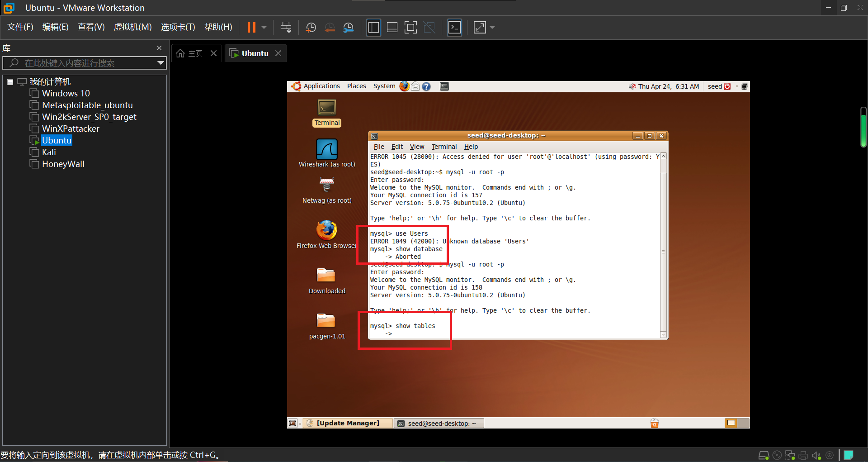Open the Terminal desktop icon

[x=327, y=113]
